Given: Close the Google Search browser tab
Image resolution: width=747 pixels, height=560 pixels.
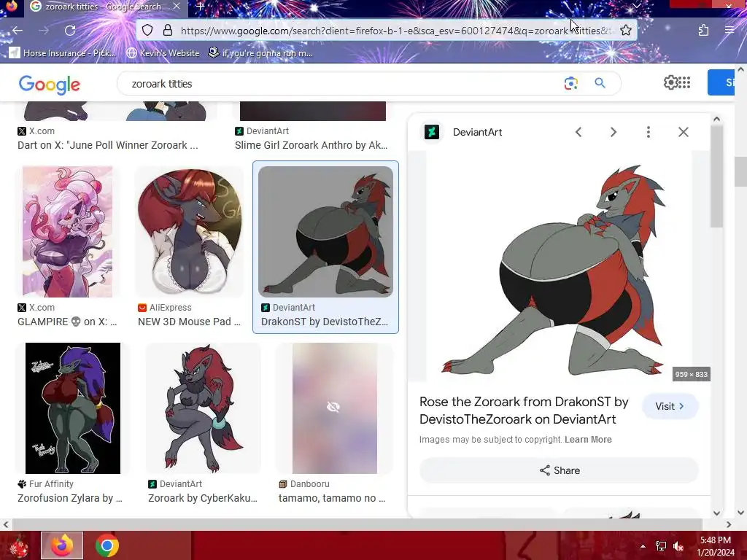Looking at the screenshot, I should pyautogui.click(x=177, y=7).
